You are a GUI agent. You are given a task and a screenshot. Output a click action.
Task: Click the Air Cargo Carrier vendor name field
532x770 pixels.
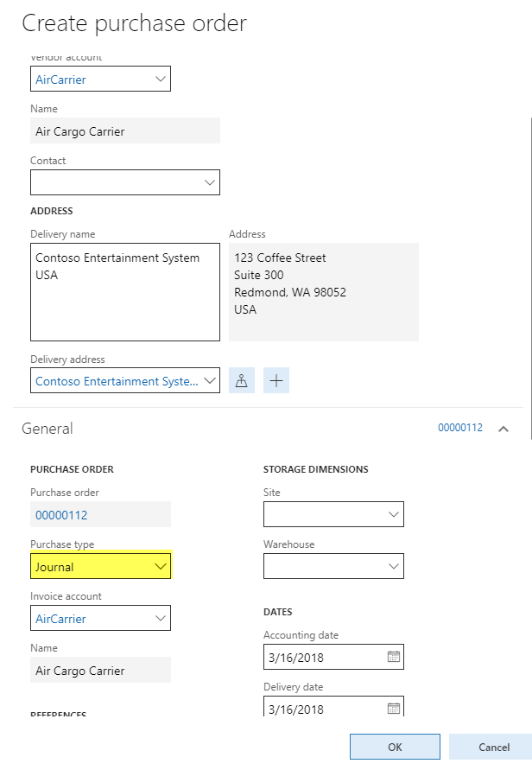pyautogui.click(x=124, y=131)
